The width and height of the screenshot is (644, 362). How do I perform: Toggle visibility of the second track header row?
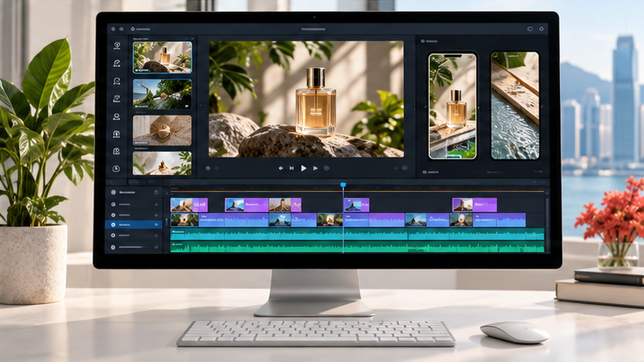[x=156, y=204]
